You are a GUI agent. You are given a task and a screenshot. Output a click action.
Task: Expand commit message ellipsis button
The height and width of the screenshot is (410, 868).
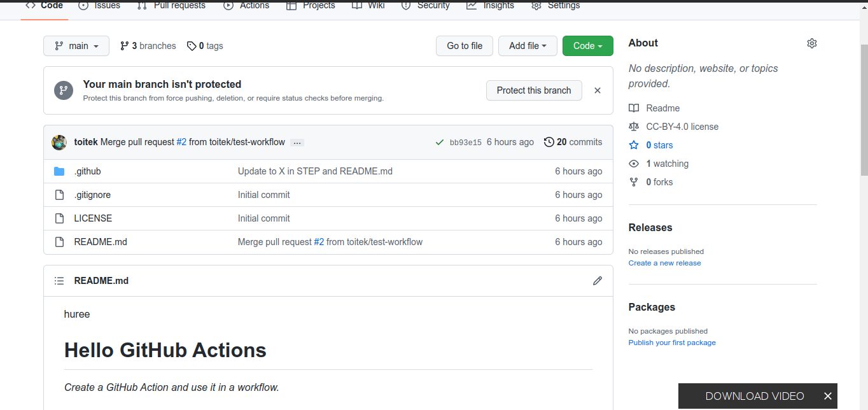tap(297, 143)
